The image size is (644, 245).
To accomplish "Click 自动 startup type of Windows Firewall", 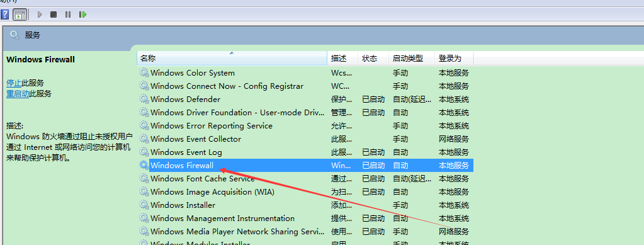I will pos(400,165).
